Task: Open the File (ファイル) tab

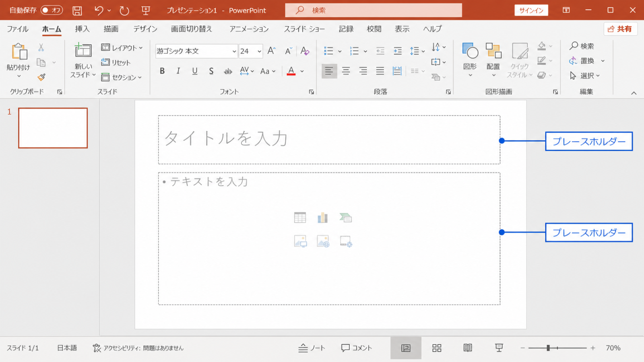Action: tap(18, 29)
